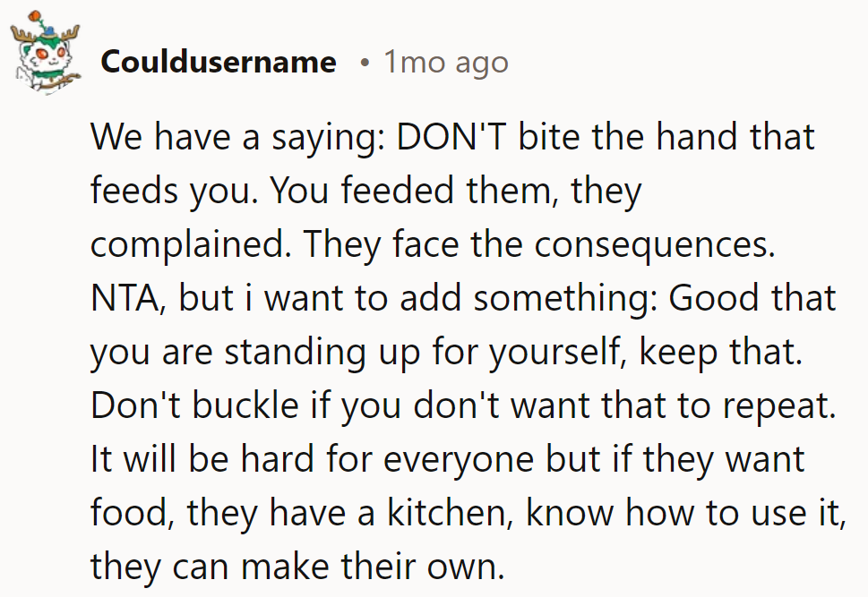The width and height of the screenshot is (868, 597).
Task: Click the word "consequences" in the comment
Action: point(654,244)
